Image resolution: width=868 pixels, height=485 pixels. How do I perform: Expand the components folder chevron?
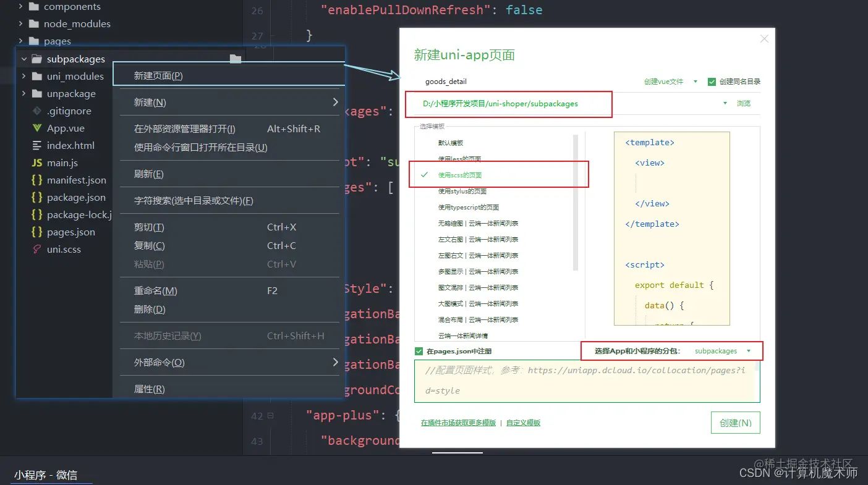click(x=20, y=7)
